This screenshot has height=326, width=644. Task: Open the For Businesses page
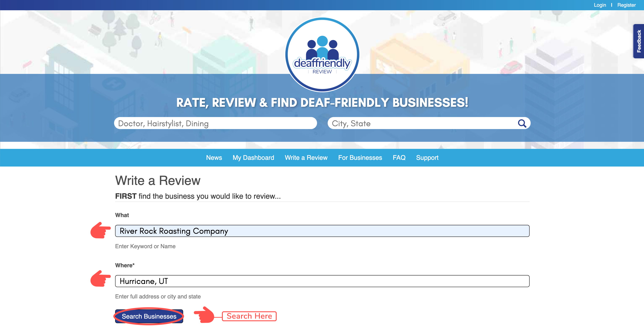(360, 158)
